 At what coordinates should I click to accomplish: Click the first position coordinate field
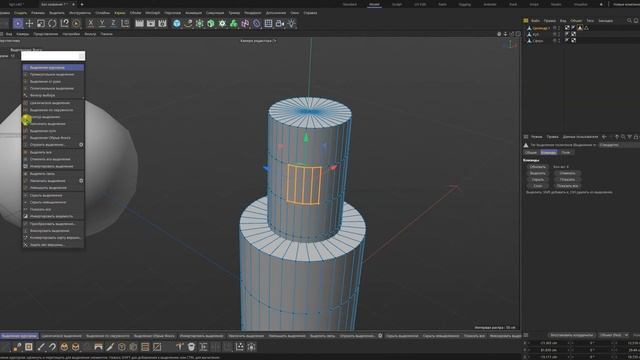click(548, 343)
